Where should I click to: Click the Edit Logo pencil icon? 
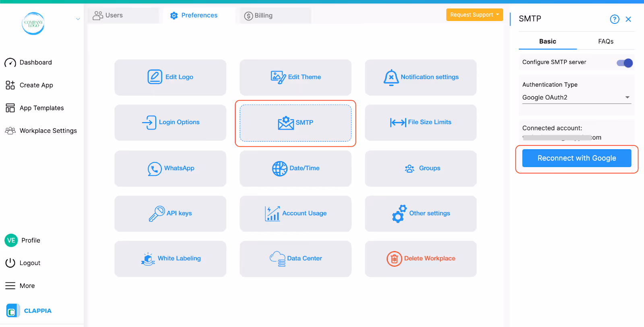click(155, 77)
